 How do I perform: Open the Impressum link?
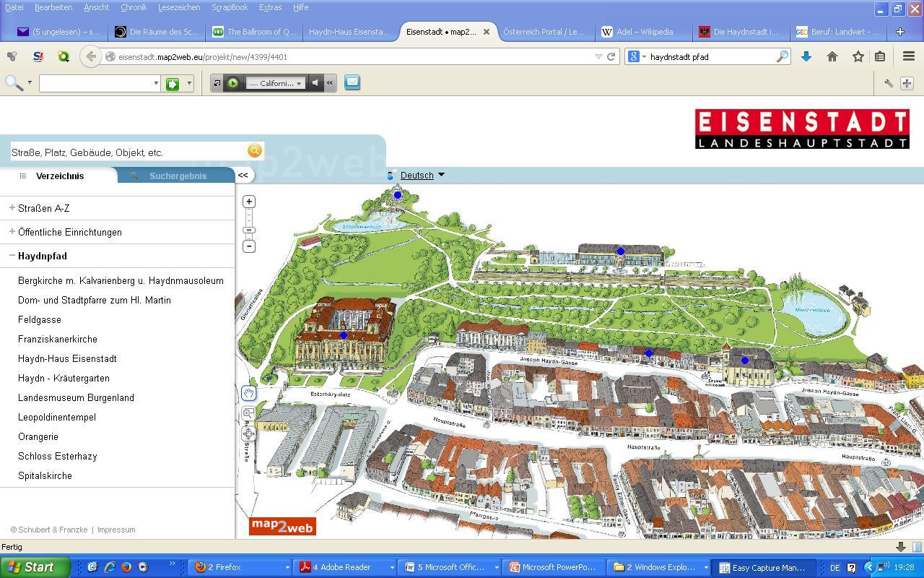point(116,530)
